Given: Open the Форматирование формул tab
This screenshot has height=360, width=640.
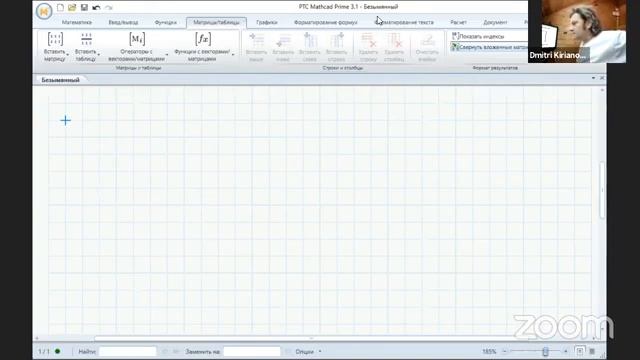Looking at the screenshot, I should [x=326, y=22].
